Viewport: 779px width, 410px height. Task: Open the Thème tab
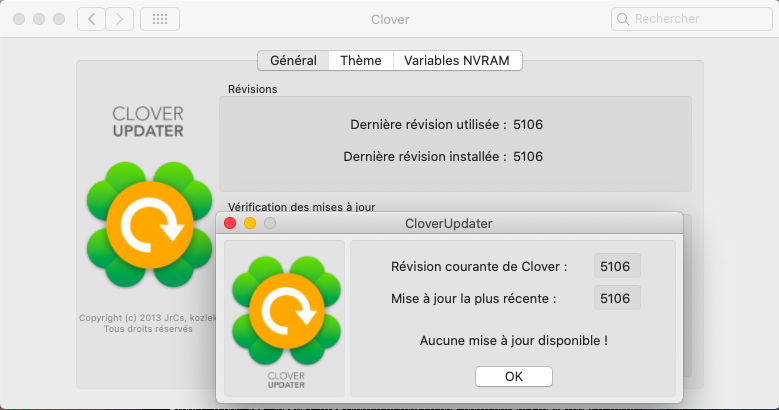click(x=361, y=61)
